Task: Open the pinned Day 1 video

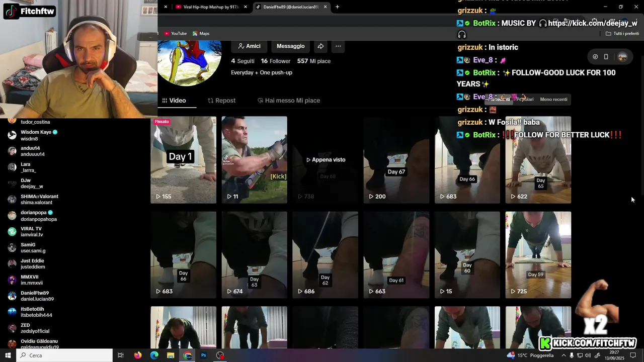Action: (184, 160)
